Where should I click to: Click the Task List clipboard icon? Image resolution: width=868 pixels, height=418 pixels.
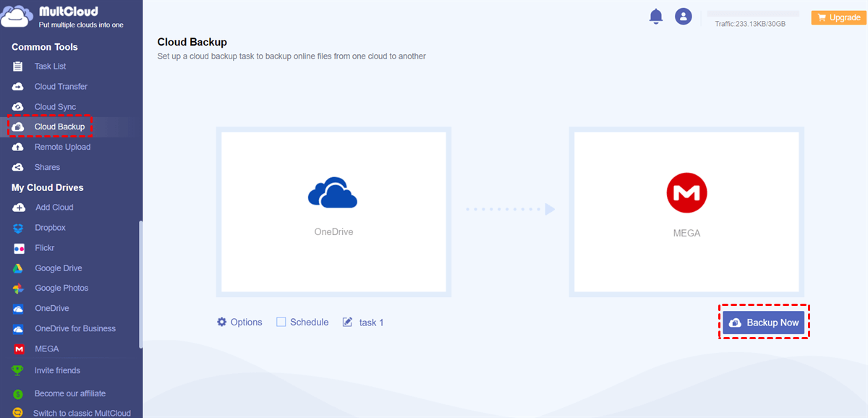point(18,67)
